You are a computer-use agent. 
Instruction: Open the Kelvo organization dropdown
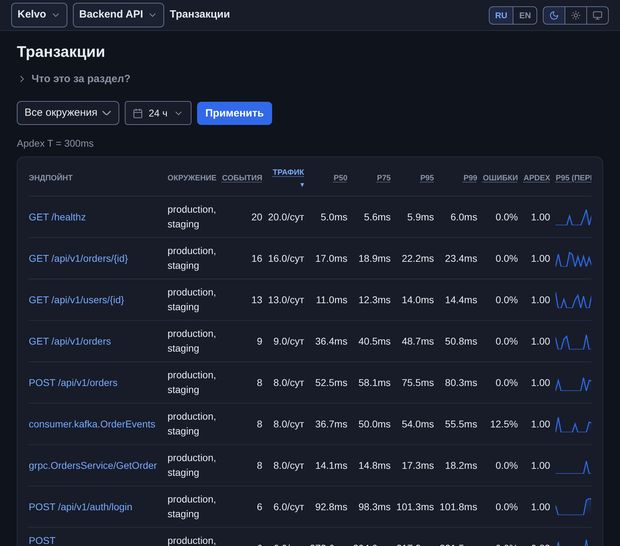coord(39,15)
